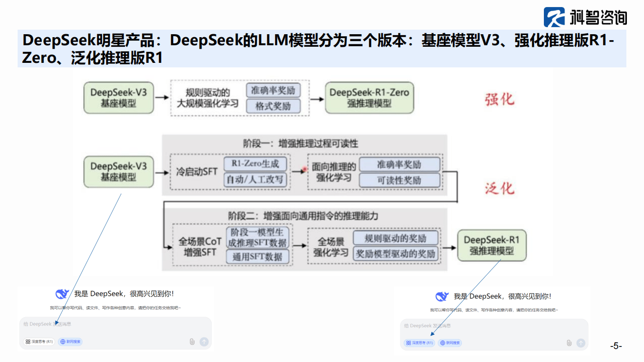The width and height of the screenshot is (644, 362).
Task: Click the DeepSeek whale logo in the right chat panel
Action: (x=442, y=297)
